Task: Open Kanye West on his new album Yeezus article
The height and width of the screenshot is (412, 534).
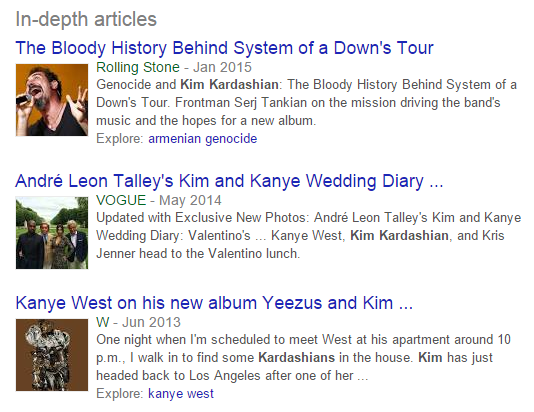Action: click(x=214, y=303)
